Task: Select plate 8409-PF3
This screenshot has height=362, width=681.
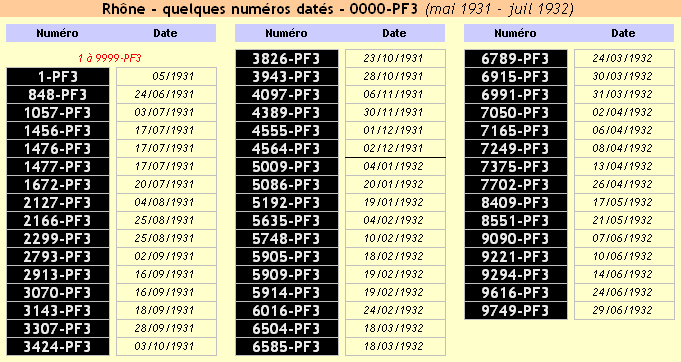Action: [516, 203]
